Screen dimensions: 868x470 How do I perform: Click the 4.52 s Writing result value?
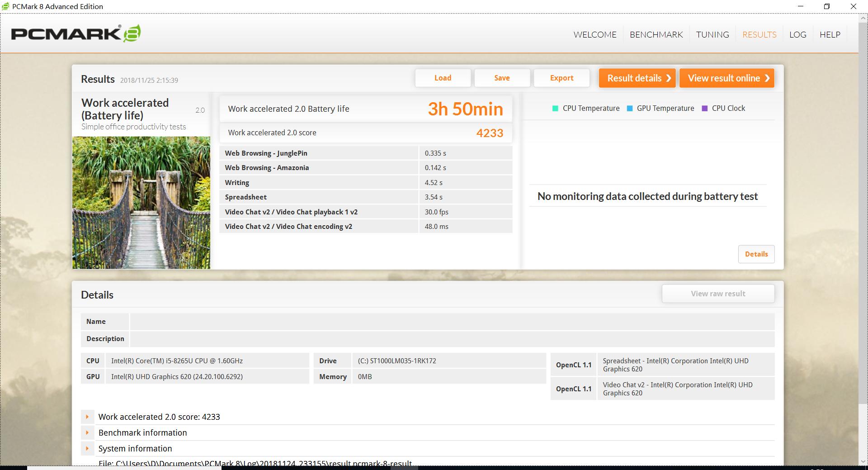tap(434, 182)
